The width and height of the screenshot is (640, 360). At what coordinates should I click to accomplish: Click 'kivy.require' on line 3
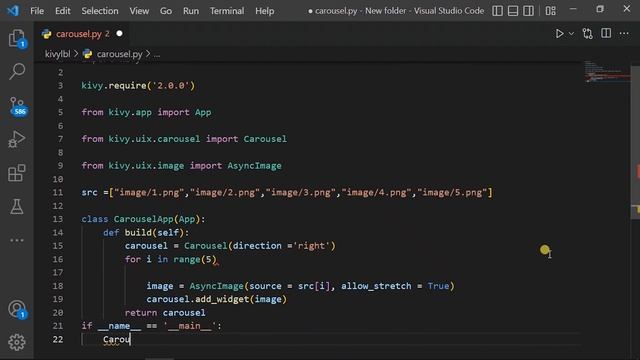(114, 86)
